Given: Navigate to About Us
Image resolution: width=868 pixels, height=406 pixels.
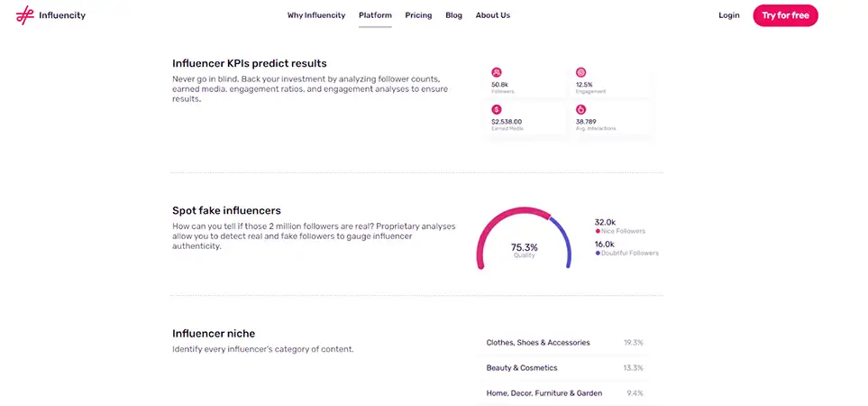Looking at the screenshot, I should click(492, 15).
